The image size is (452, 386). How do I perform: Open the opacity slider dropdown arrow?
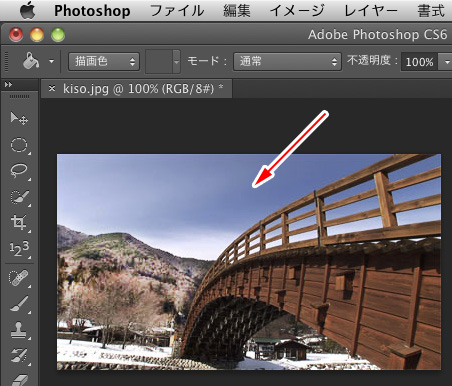click(x=446, y=62)
